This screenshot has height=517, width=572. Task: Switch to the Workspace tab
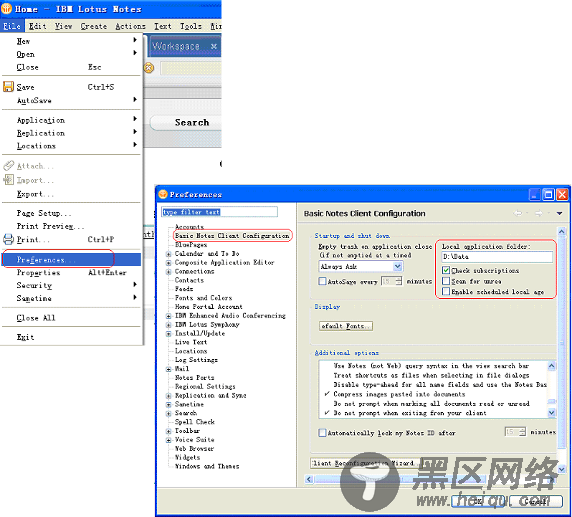(176, 46)
